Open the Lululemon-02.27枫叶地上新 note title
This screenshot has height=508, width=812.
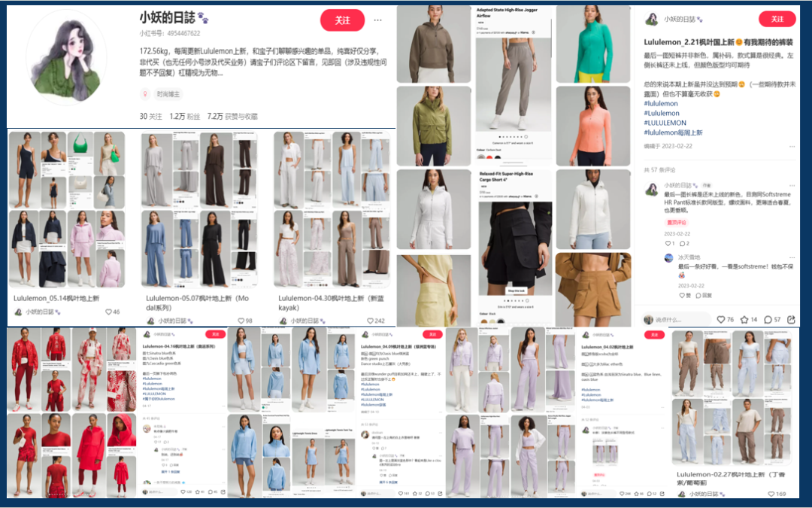click(x=731, y=479)
